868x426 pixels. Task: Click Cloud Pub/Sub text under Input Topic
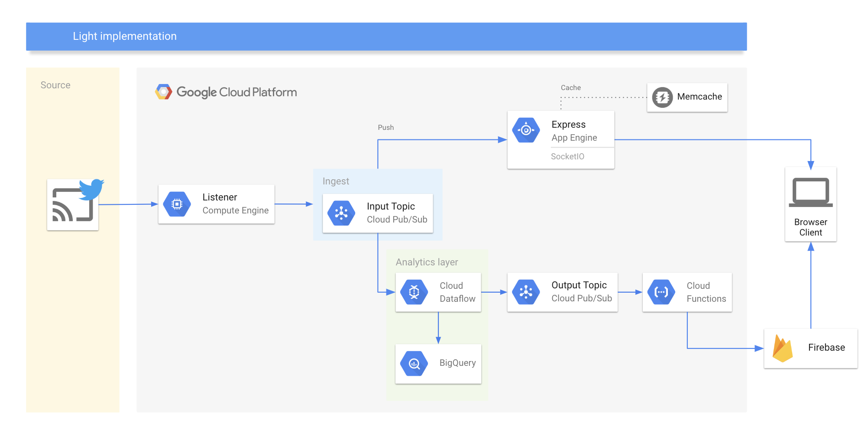397,219
